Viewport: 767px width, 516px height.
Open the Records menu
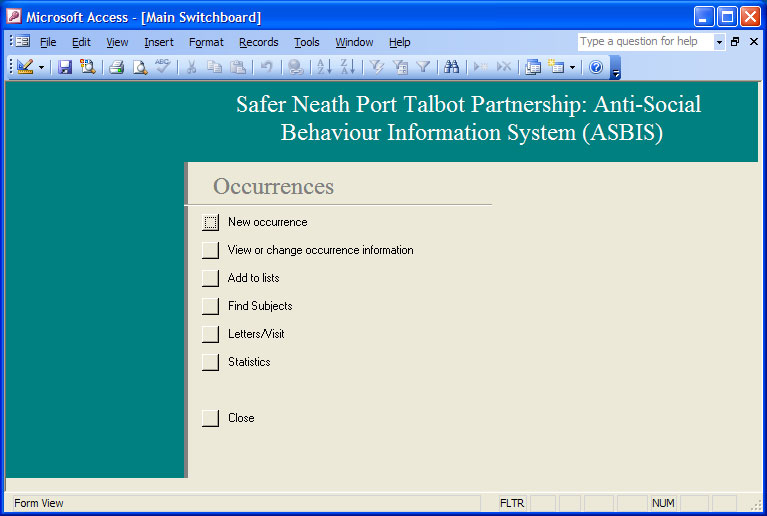[258, 42]
